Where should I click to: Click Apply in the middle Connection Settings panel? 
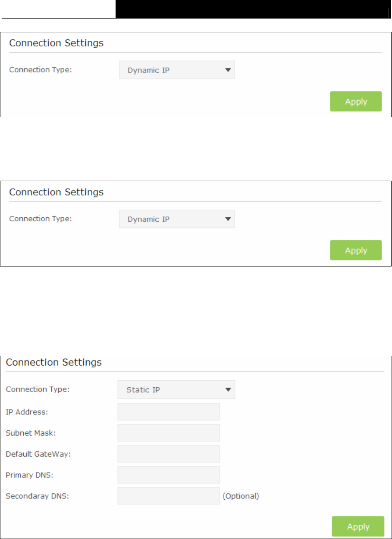coord(356,250)
